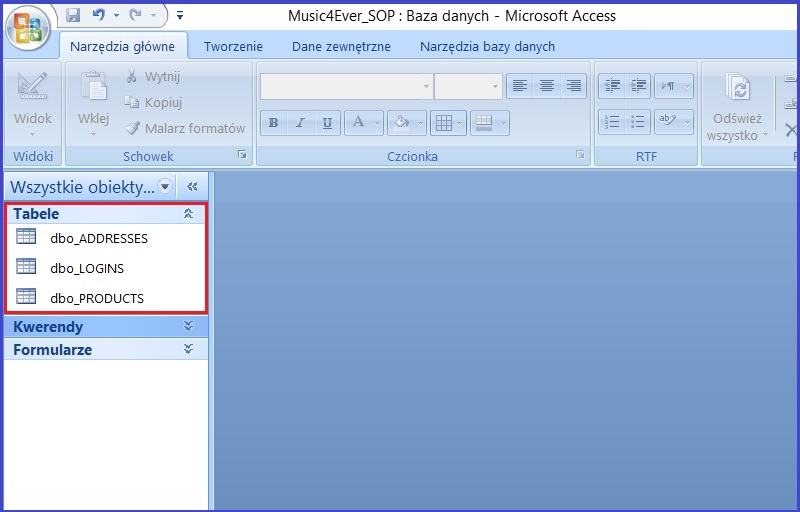Click the Wklej paste icon

tap(93, 90)
